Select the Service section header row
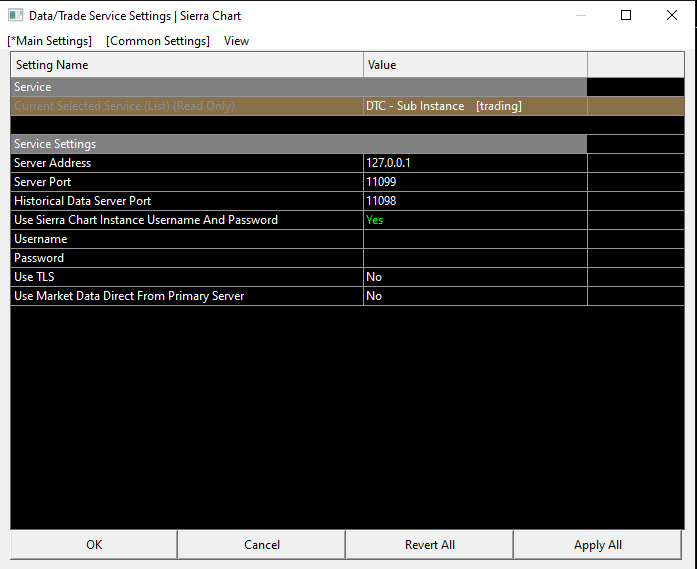The height and width of the screenshot is (569, 697). point(299,87)
